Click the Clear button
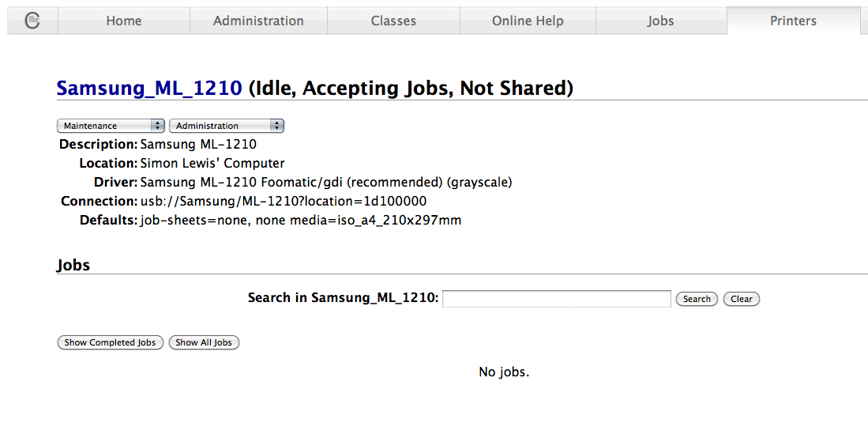Image resolution: width=868 pixels, height=442 pixels. 741,299
